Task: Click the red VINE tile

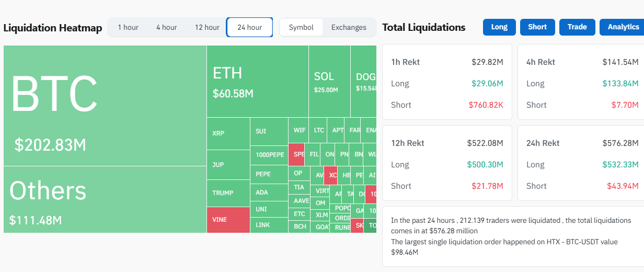Action: coord(228,220)
